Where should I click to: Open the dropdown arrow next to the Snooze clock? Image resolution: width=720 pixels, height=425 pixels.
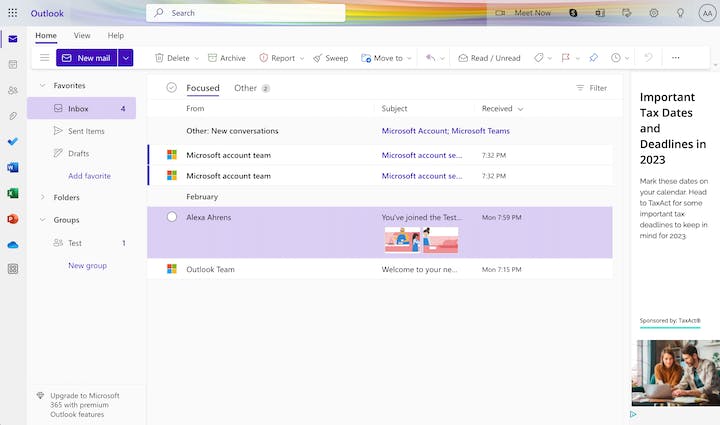coord(627,58)
